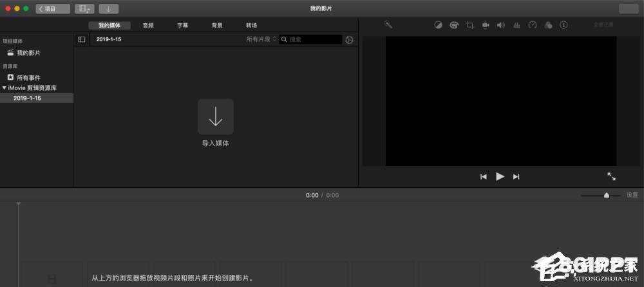Click the media browser film-music button

(84, 8)
